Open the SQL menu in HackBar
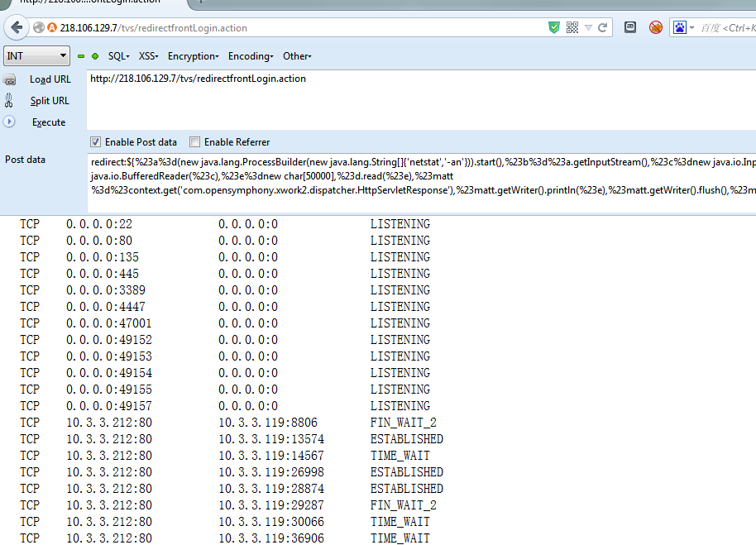 (x=118, y=56)
